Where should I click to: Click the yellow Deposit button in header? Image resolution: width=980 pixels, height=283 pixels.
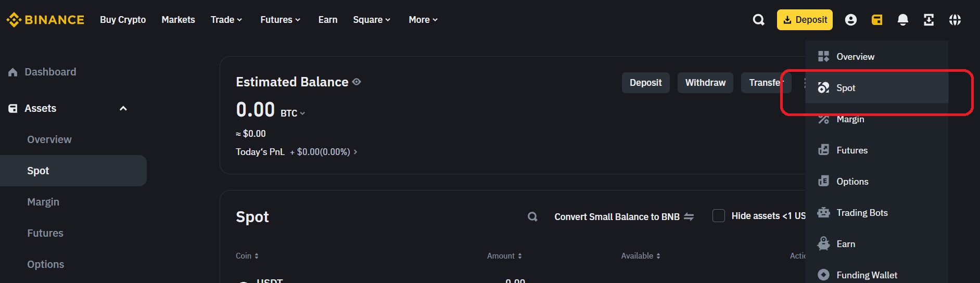pos(805,20)
